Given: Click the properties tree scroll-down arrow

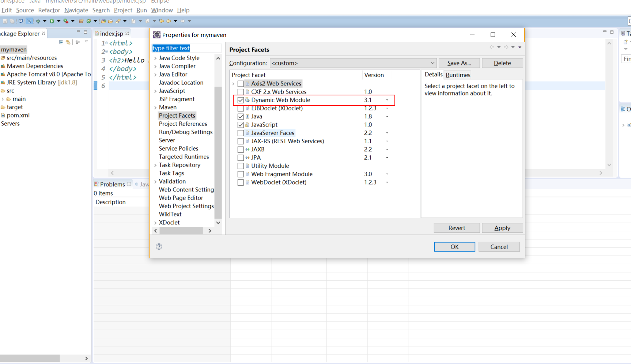Looking at the screenshot, I should 218,223.
